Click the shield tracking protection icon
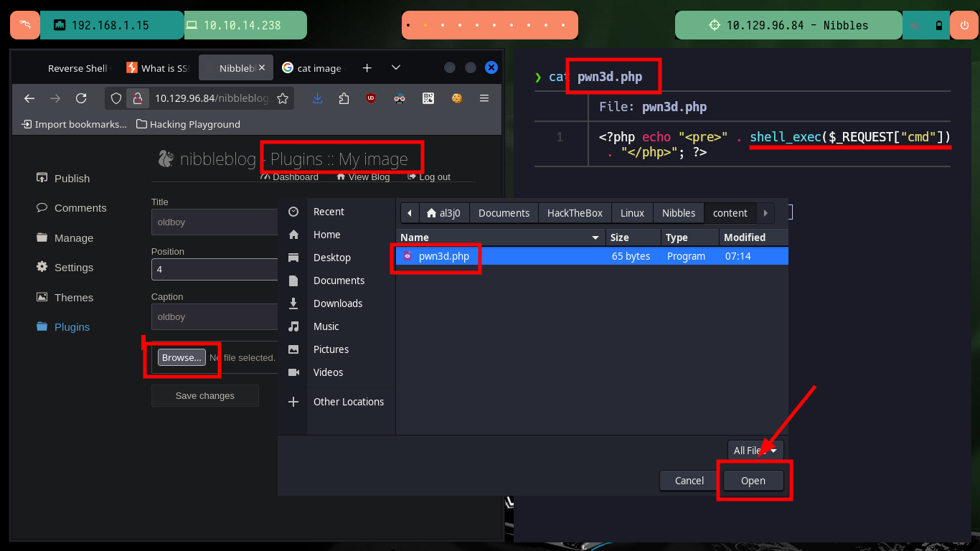This screenshot has height=551, width=980. click(116, 98)
